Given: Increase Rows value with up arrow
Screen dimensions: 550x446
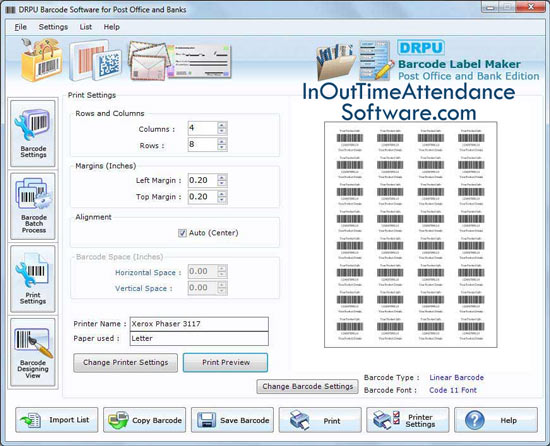Looking at the screenshot, I should click(x=222, y=141).
